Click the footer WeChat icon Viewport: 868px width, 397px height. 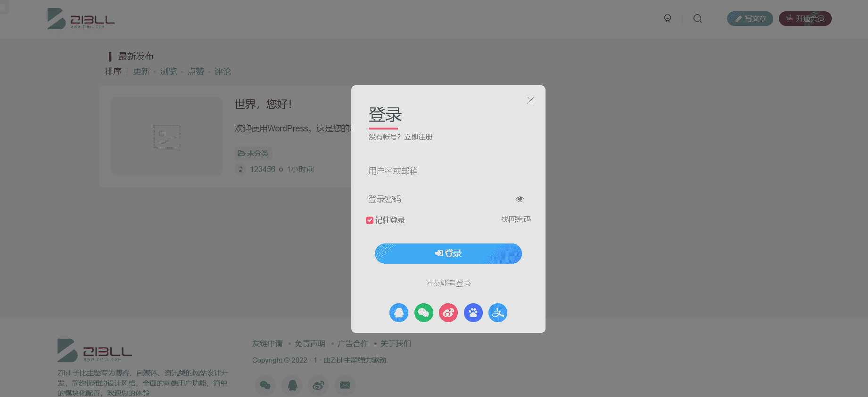[x=265, y=385]
